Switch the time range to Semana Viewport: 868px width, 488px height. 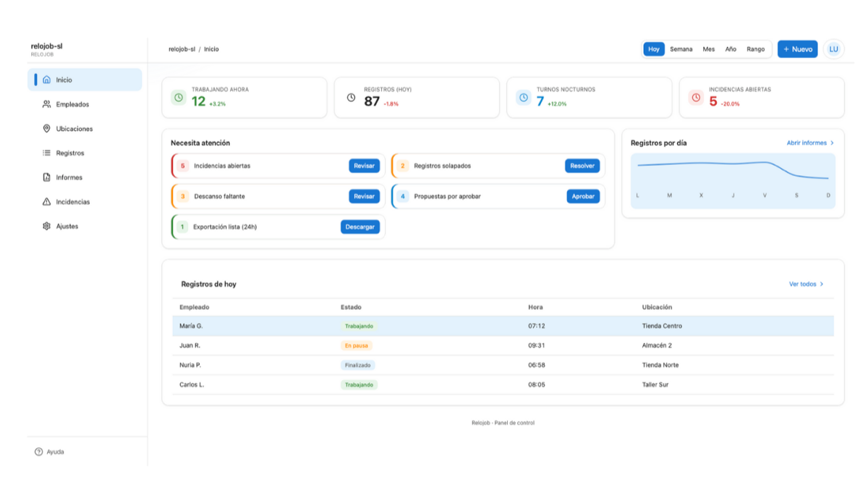pos(681,49)
